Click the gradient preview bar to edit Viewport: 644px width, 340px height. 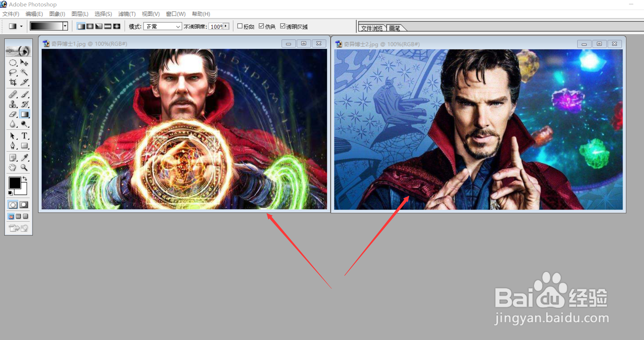tap(46, 26)
